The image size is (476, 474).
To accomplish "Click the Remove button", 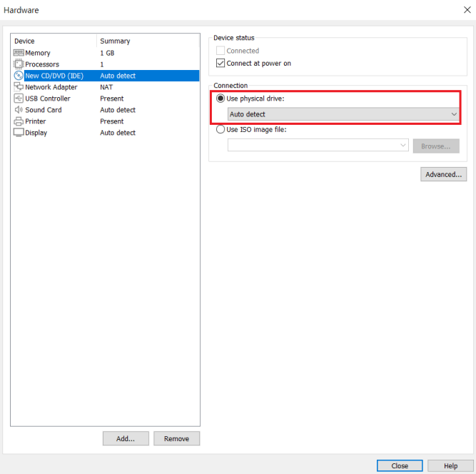I will coord(177,438).
